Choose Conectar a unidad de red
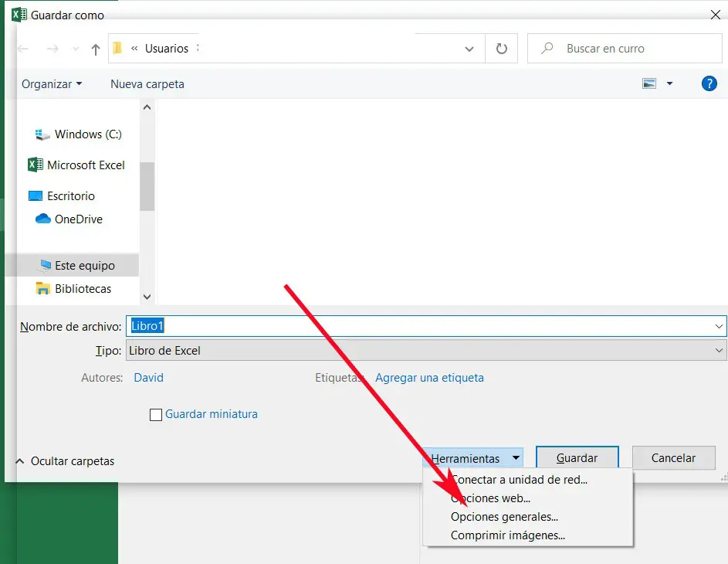Image resolution: width=728 pixels, height=564 pixels. [x=528, y=480]
